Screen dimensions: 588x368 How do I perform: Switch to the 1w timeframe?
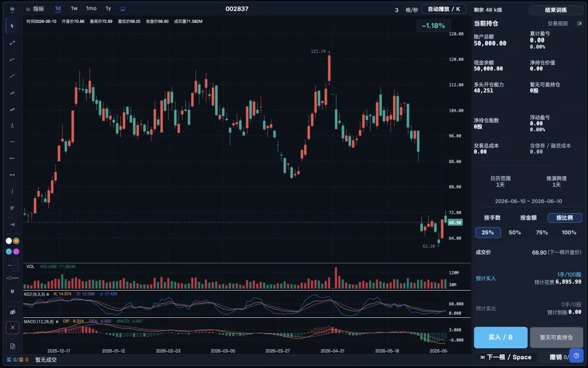[x=74, y=8]
